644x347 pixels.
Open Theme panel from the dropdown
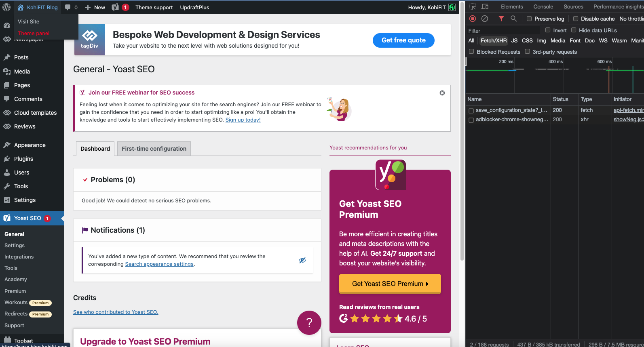click(x=34, y=33)
